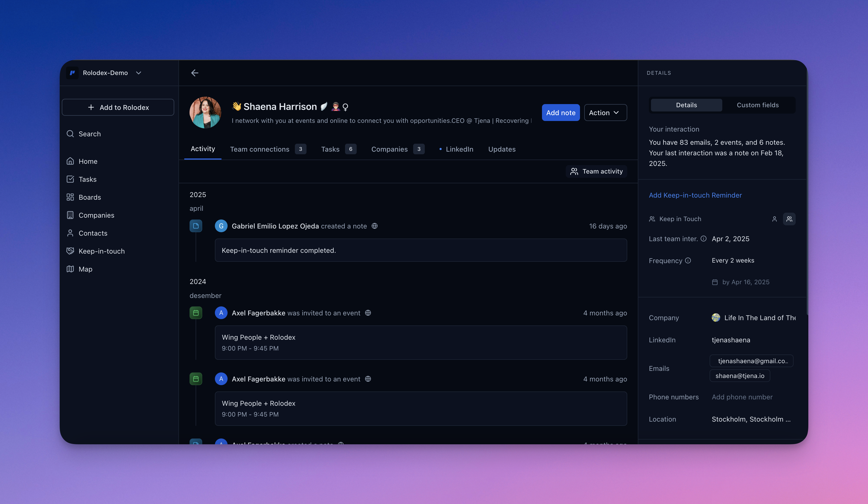Click Add Keep-in-touch Reminder link
This screenshot has width=868, height=504.
(x=695, y=195)
